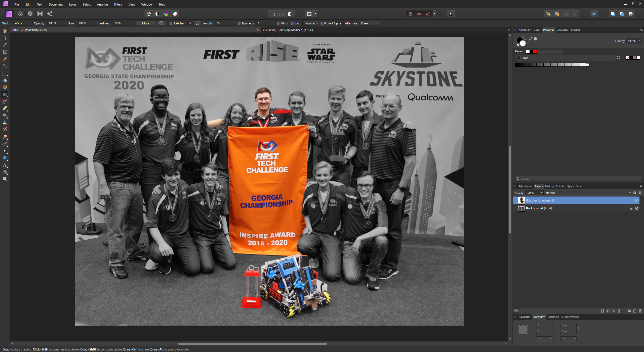Switch to the Develop Persona

(x=30, y=14)
